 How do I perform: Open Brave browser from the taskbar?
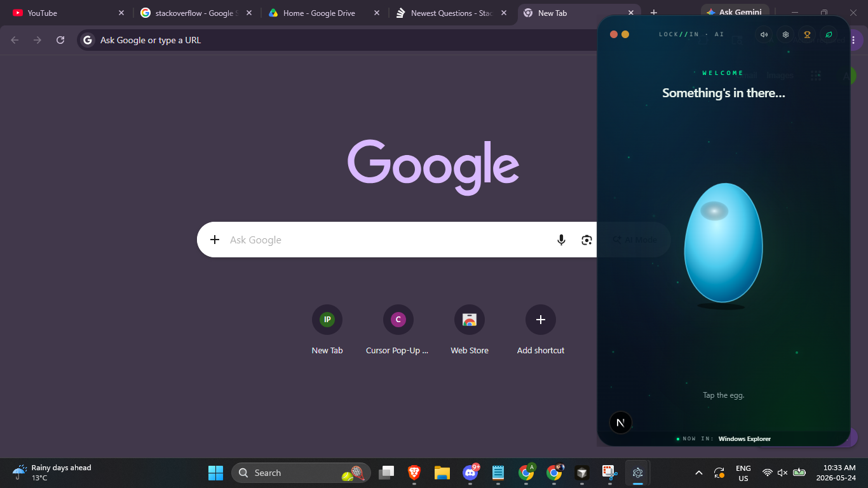tap(414, 473)
